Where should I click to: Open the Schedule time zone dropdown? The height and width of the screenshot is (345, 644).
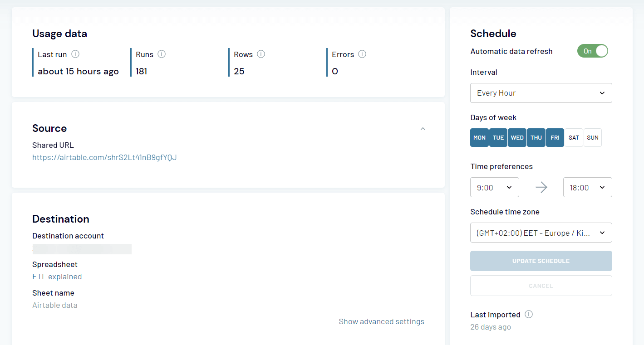[x=541, y=233]
